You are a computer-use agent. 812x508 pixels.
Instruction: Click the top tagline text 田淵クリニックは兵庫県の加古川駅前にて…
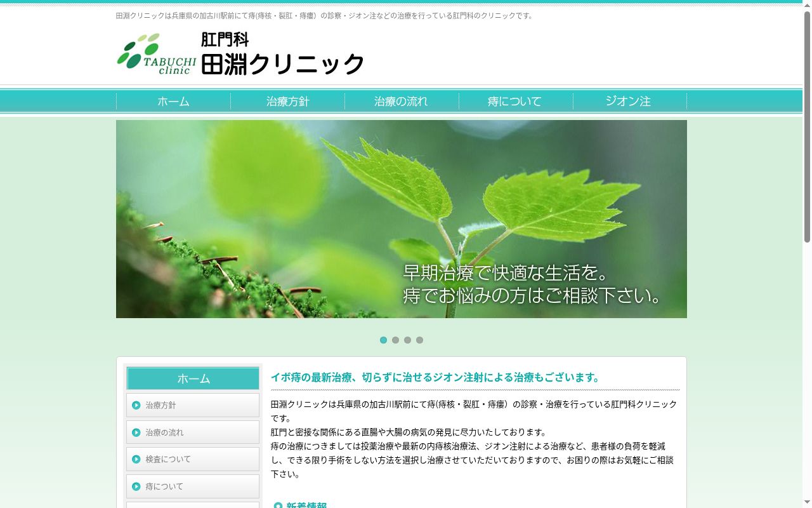(325, 16)
